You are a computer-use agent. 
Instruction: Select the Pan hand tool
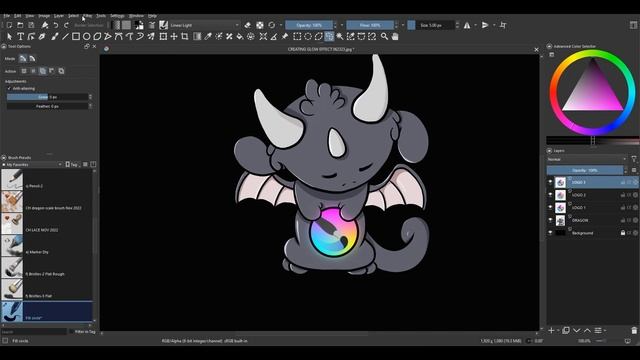[395, 37]
